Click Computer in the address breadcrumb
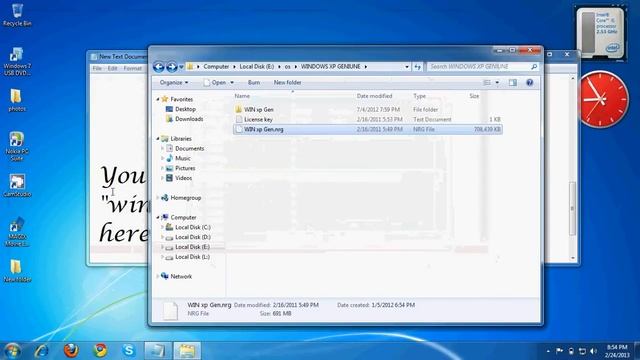This screenshot has height=360, width=640. pyautogui.click(x=216, y=67)
